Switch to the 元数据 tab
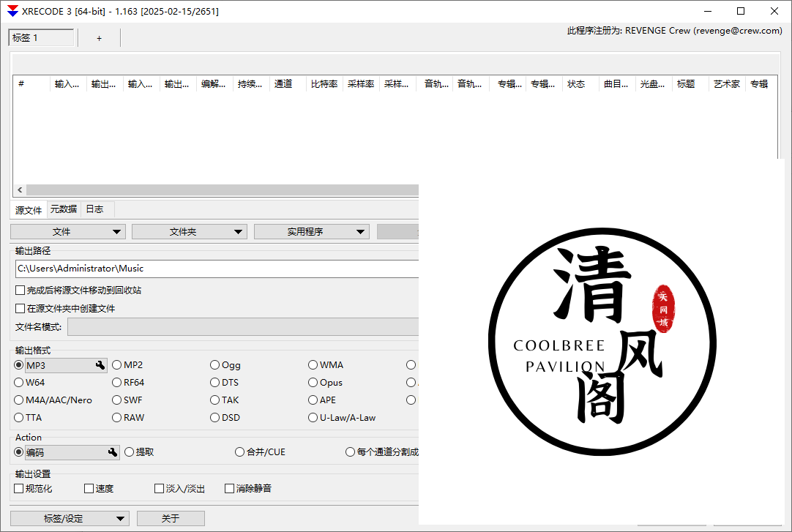Screen dimensions: 792x532 coord(64,209)
